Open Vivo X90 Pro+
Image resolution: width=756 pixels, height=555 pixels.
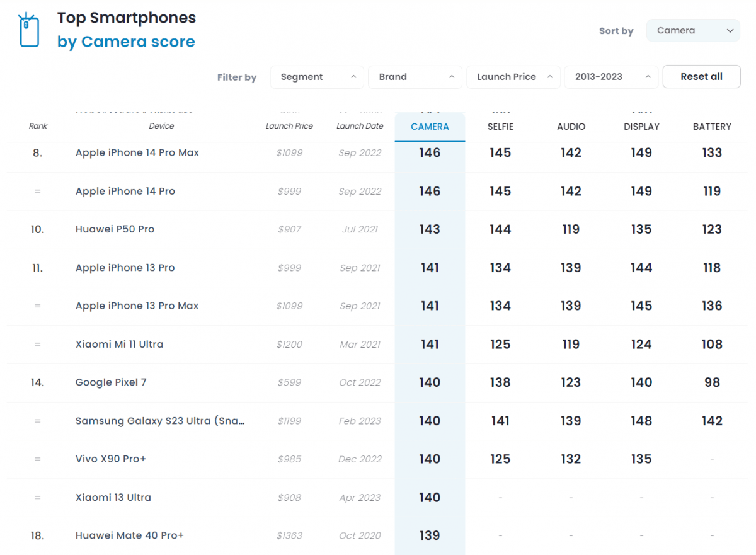pos(111,459)
